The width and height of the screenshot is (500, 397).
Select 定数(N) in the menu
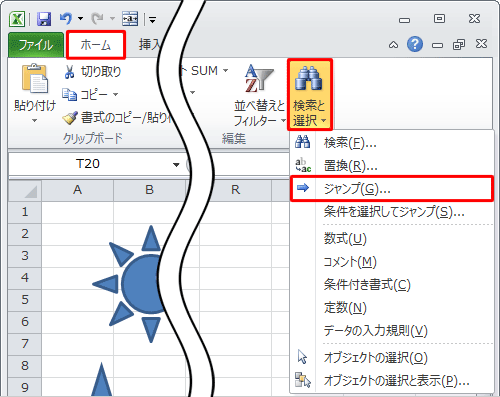tap(392, 307)
